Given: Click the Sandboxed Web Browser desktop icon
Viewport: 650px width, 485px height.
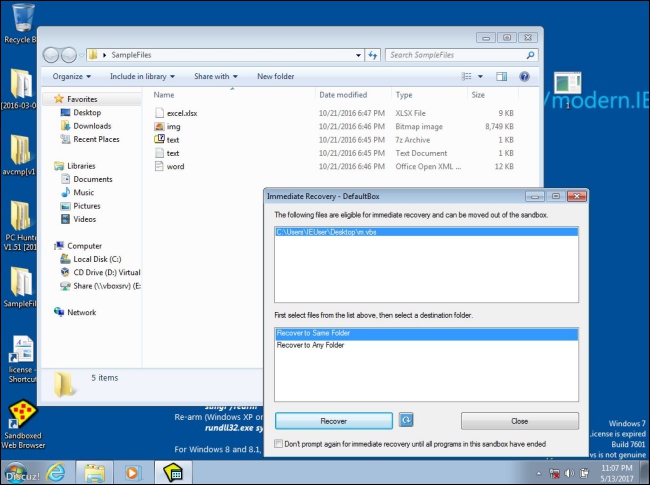Looking at the screenshot, I should coord(23,424).
